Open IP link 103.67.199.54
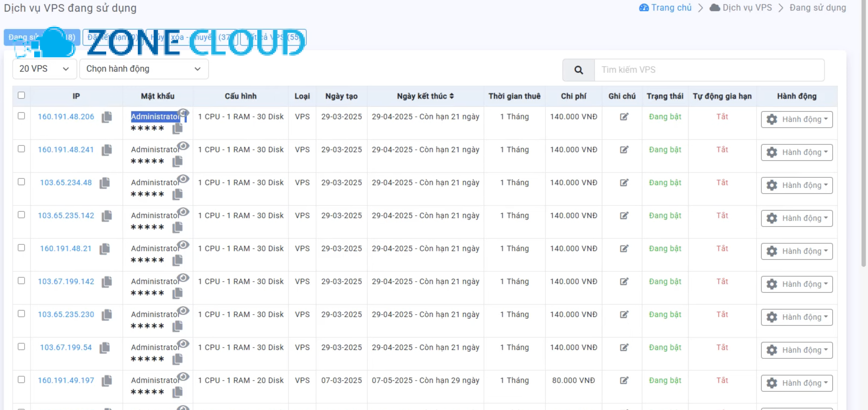 (66, 347)
